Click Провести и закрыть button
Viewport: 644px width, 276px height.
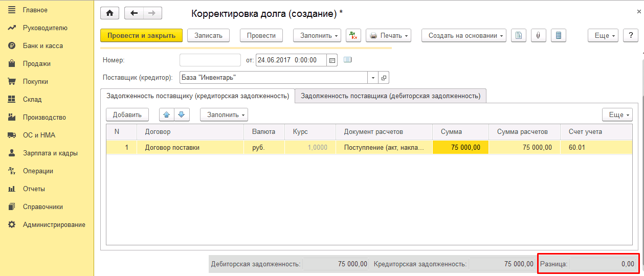pos(141,35)
